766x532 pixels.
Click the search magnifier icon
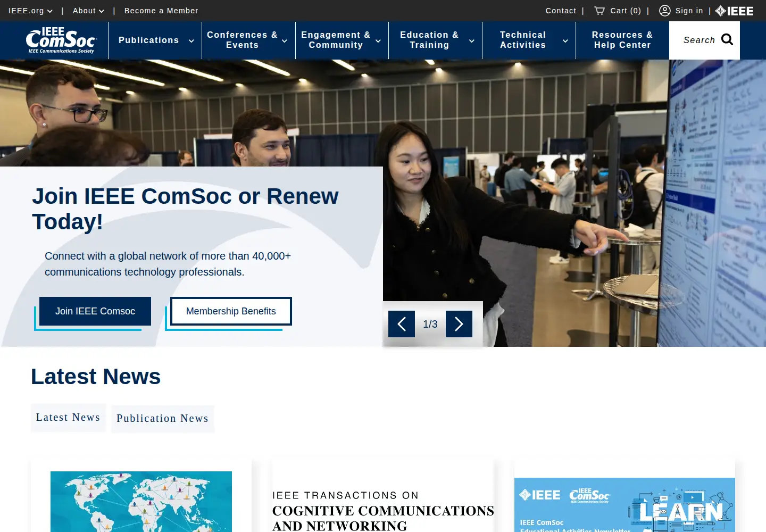pyautogui.click(x=727, y=40)
